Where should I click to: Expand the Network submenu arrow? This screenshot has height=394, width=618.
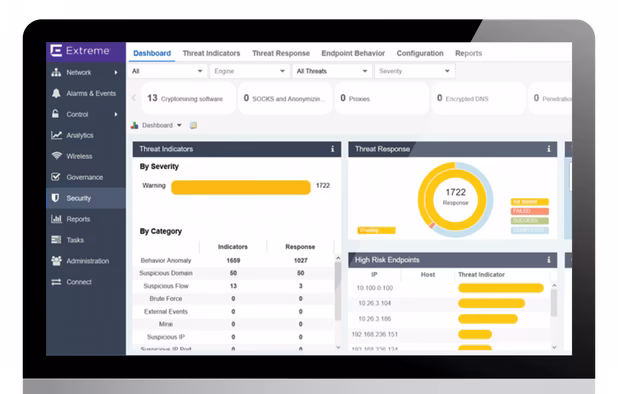pos(116,72)
